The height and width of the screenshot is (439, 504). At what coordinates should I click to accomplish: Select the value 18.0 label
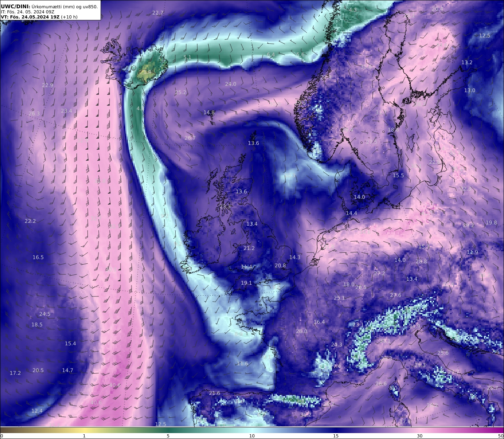pyautogui.click(x=349, y=284)
